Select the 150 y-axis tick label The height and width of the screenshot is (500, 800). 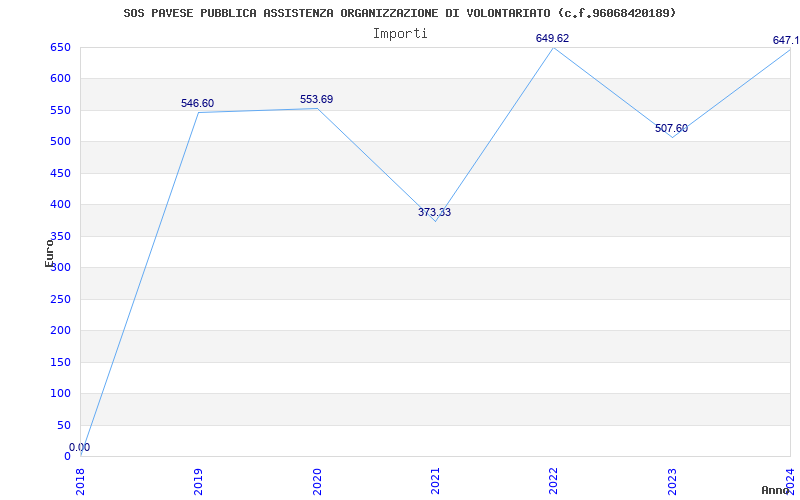tap(60, 362)
